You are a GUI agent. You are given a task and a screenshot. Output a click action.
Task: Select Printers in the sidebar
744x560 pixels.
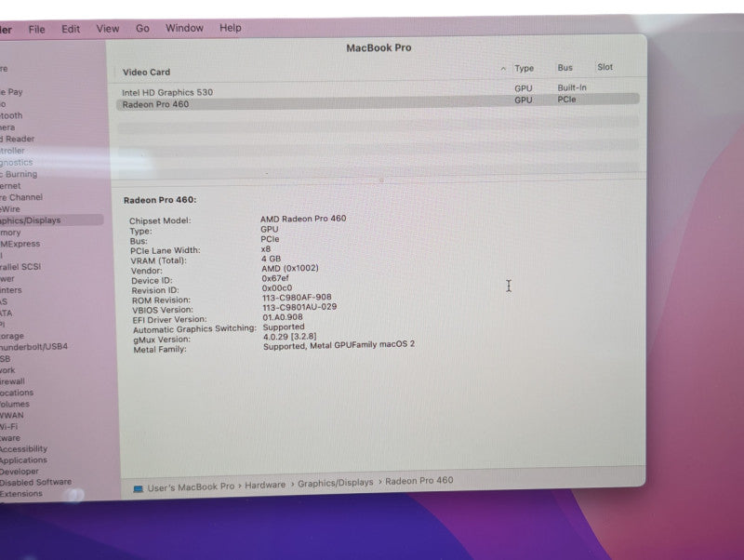coord(11,290)
